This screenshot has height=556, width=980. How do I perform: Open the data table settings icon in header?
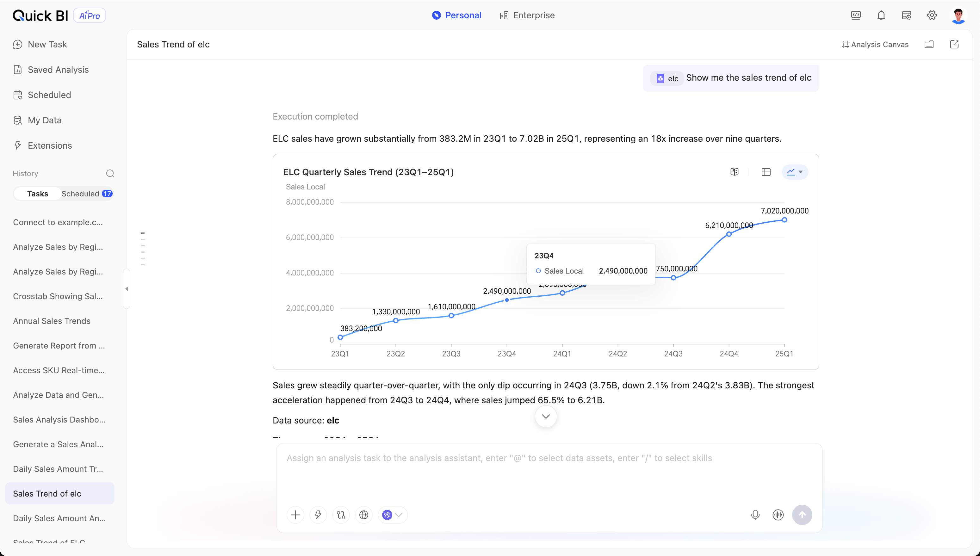point(906,15)
